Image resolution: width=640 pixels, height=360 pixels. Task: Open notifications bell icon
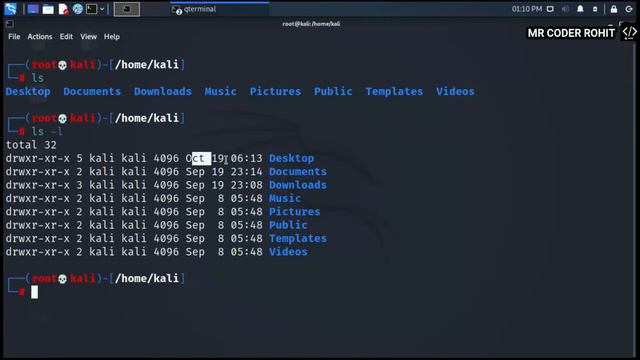pyautogui.click(x=580, y=9)
